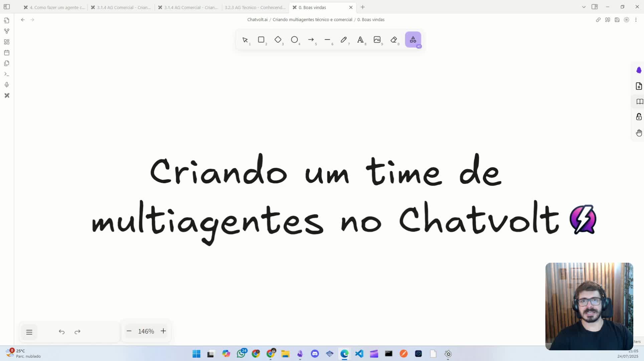Open WhatsApp from the taskbar

point(241,354)
